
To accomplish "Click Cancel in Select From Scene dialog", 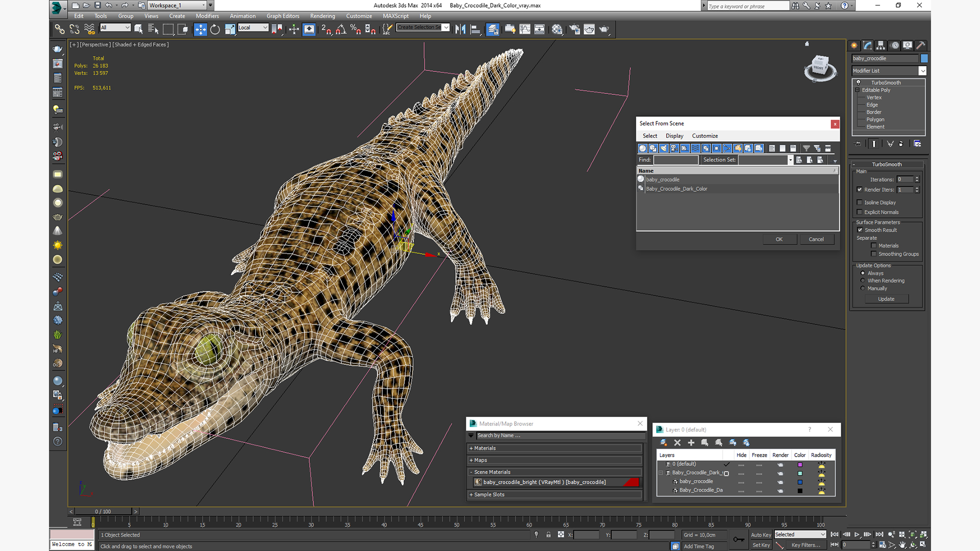I will tap(816, 239).
